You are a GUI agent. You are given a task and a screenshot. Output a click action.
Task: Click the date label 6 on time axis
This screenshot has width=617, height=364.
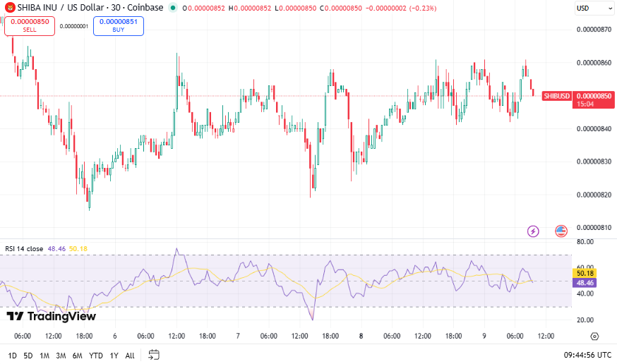[115, 336]
